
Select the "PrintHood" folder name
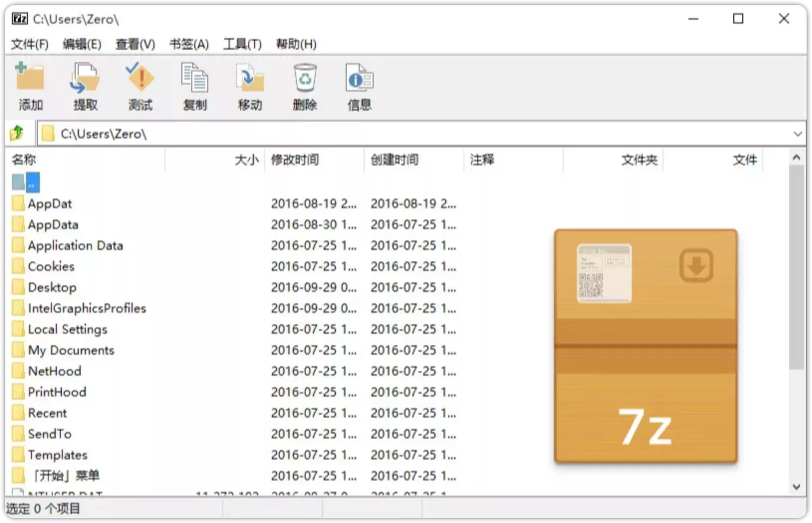(57, 392)
